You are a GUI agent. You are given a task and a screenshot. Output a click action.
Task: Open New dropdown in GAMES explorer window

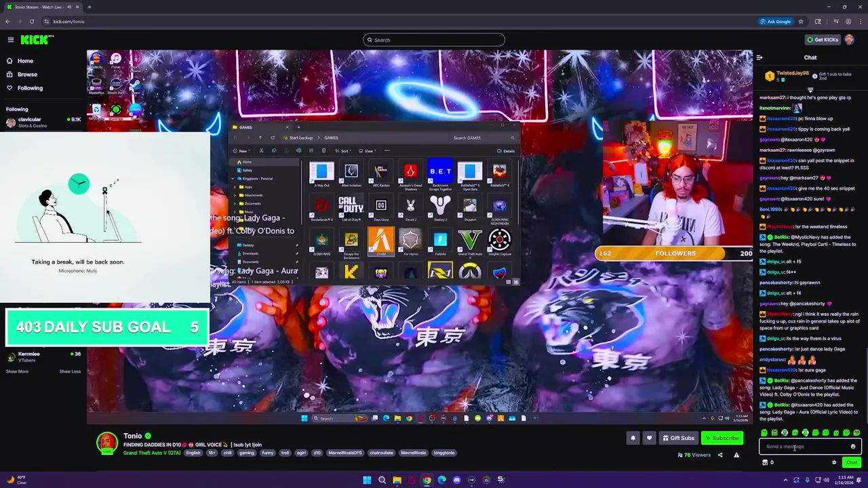[x=241, y=150]
